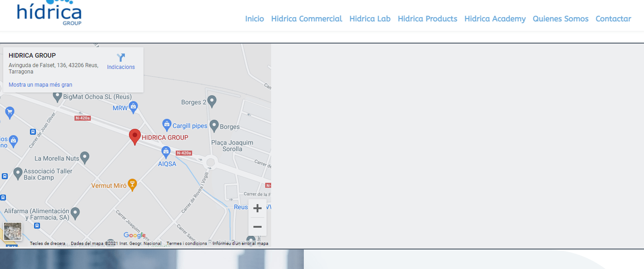The width and height of the screenshot is (644, 269).
Task: Click the Indicacions directions arrow icon
Action: click(121, 58)
